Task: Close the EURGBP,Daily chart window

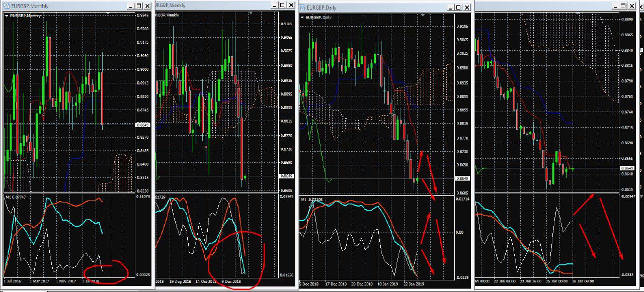Action: pyautogui.click(x=466, y=8)
